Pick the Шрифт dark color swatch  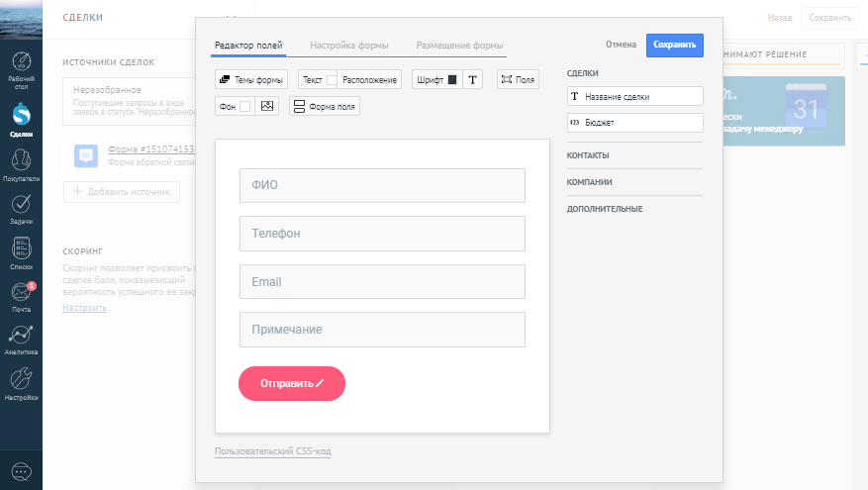pyautogui.click(x=452, y=80)
